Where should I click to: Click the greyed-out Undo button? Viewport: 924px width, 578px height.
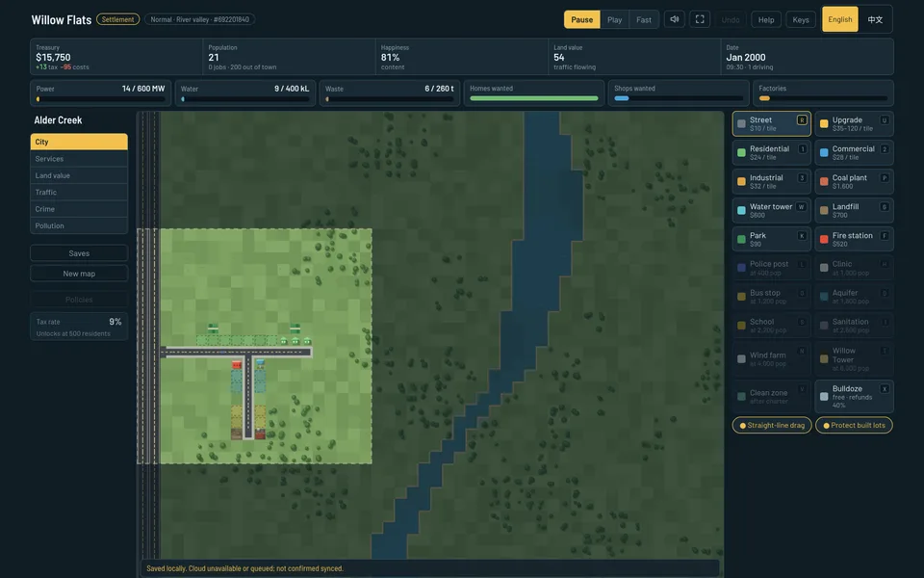tap(731, 19)
